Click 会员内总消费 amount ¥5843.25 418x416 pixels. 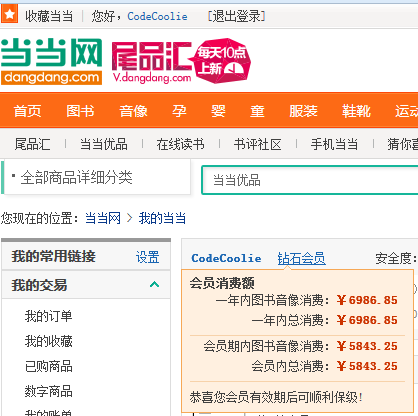click(x=367, y=366)
